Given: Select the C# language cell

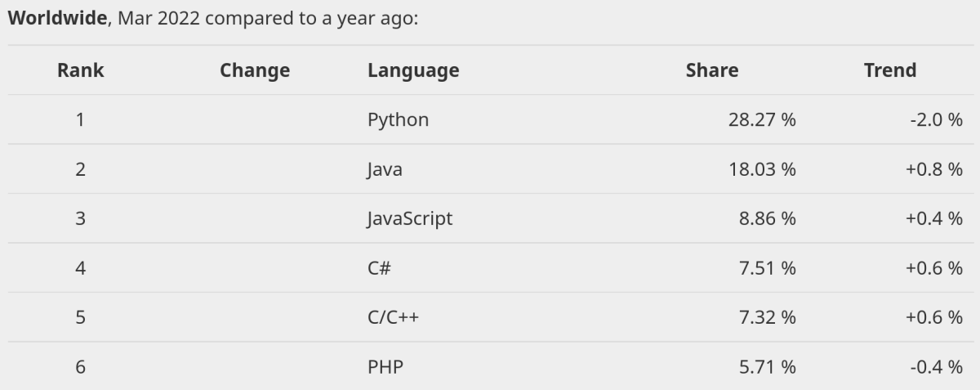Looking at the screenshot, I should pyautogui.click(x=379, y=268).
